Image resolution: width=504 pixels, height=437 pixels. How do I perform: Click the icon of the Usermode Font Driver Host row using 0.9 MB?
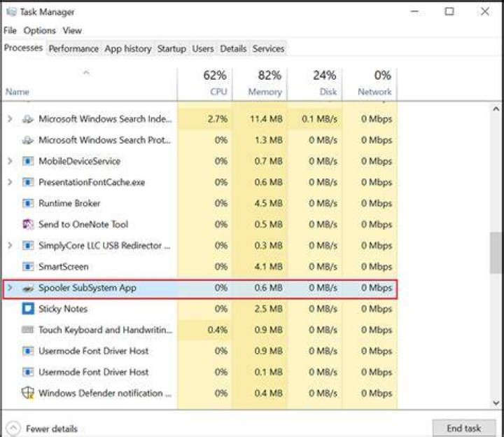[x=27, y=351]
